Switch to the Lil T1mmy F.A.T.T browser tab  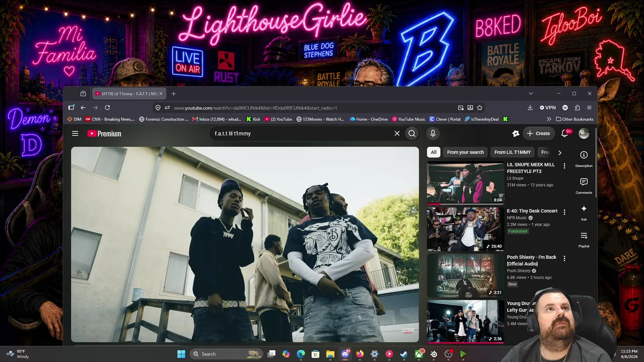[129, 94]
